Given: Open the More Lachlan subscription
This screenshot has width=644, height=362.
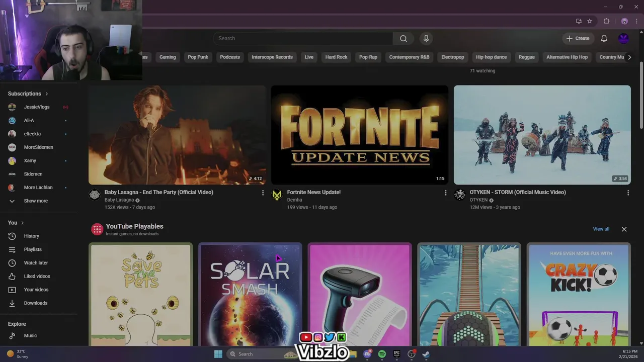Looking at the screenshot, I should (x=39, y=188).
